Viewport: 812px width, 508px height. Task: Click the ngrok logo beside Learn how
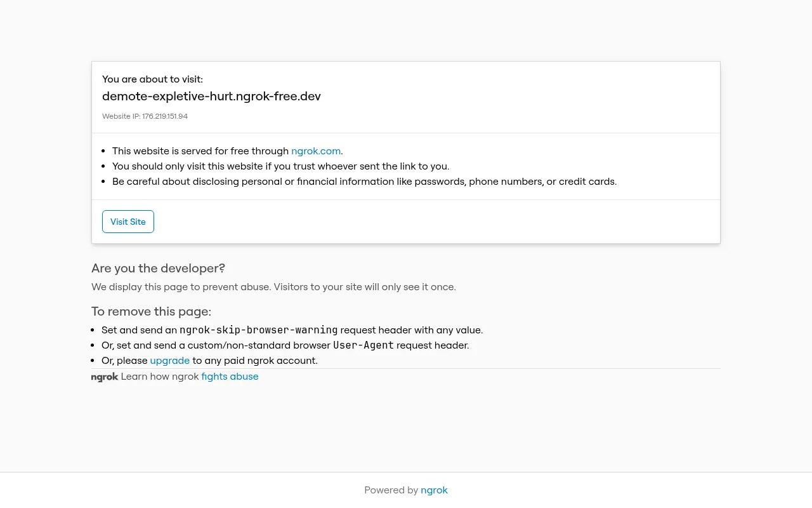click(105, 377)
